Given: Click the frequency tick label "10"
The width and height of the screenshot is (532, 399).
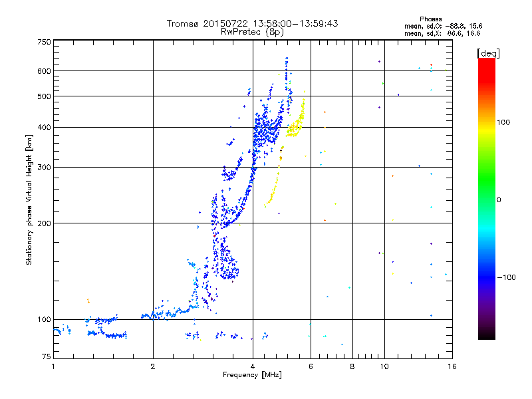Looking at the screenshot, I should [384, 366].
